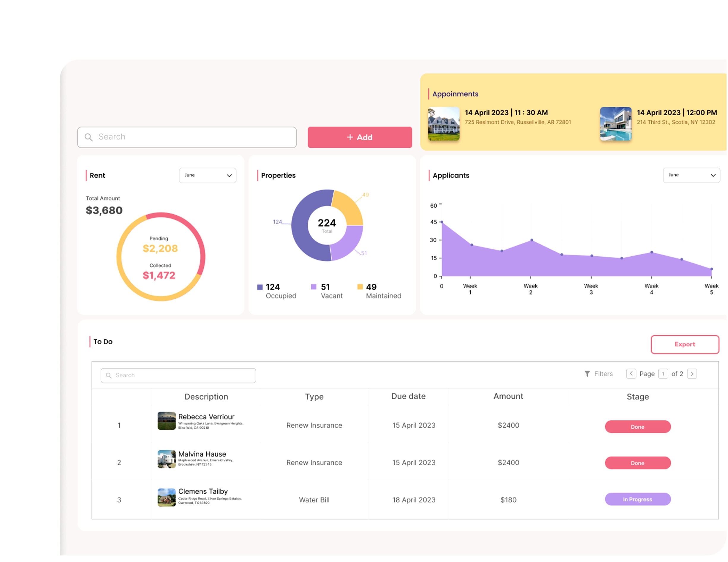Click the Filters funnel icon above the To Do table
Image resolution: width=728 pixels, height=562 pixels.
point(587,374)
